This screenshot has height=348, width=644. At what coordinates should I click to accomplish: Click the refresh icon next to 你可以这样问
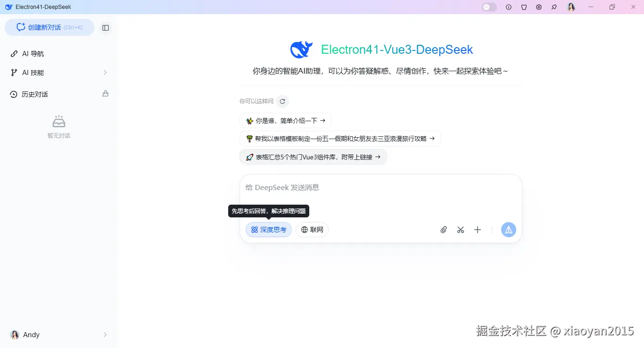click(x=282, y=101)
